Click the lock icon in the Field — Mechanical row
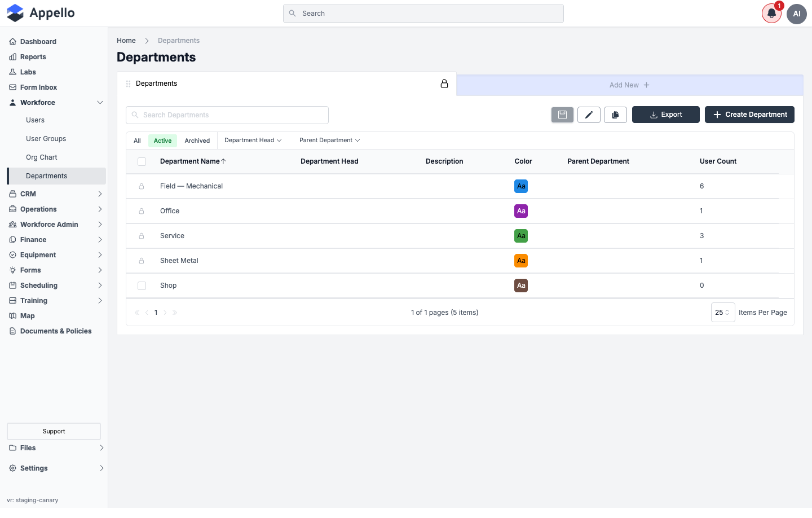812x518 pixels. point(142,186)
